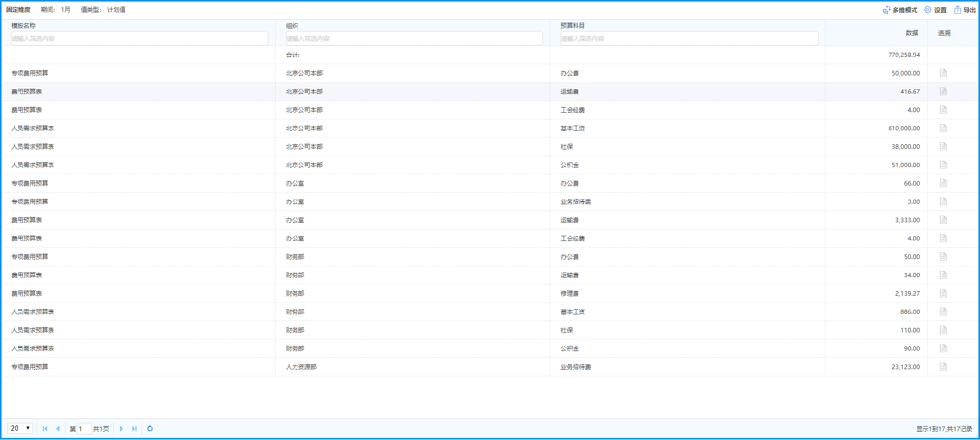The height and width of the screenshot is (440, 980).
Task: Jump to first page arrow
Action: (45, 429)
